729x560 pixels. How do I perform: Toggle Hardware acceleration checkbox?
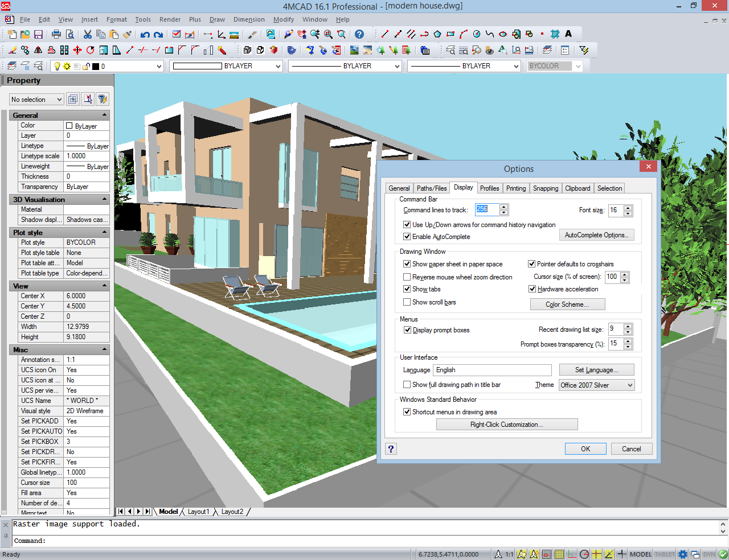tap(532, 289)
